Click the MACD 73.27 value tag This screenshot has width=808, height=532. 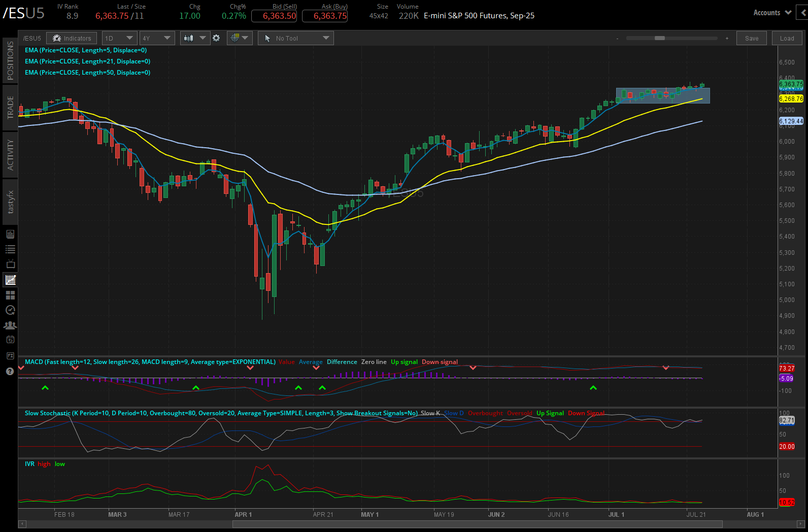click(x=787, y=369)
